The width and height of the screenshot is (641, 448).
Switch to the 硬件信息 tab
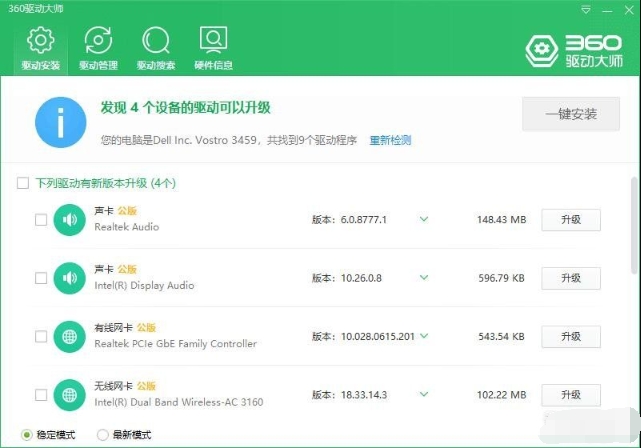click(x=213, y=48)
